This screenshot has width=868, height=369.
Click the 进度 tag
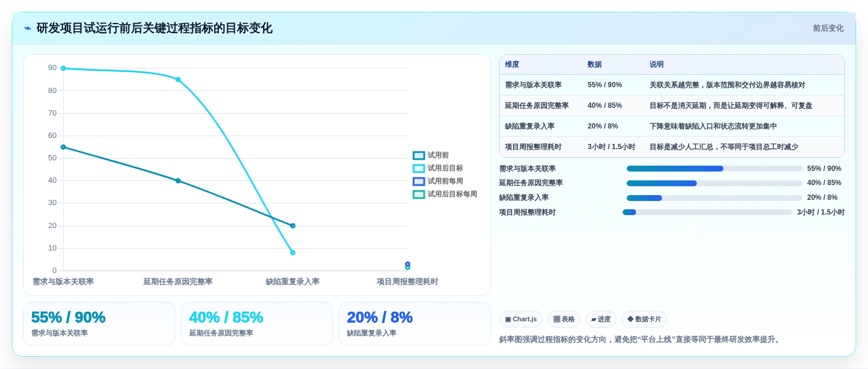[x=601, y=319]
